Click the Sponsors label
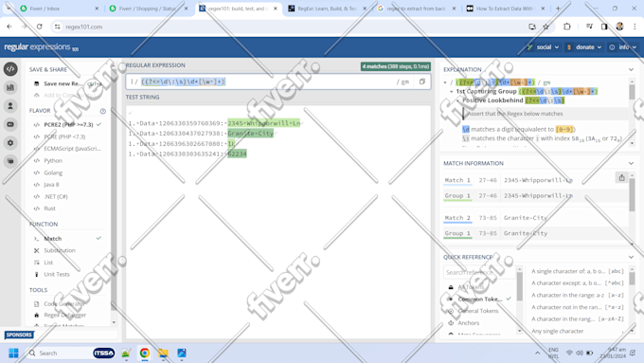 pyautogui.click(x=19, y=335)
